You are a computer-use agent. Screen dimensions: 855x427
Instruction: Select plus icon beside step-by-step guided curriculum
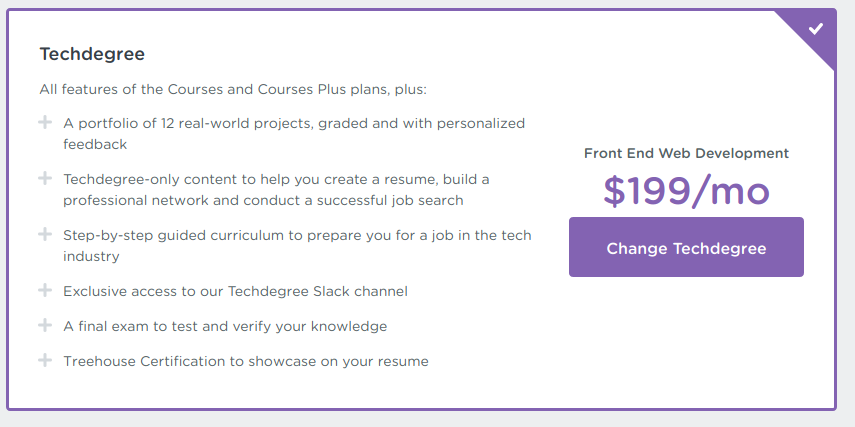pyautogui.click(x=45, y=234)
